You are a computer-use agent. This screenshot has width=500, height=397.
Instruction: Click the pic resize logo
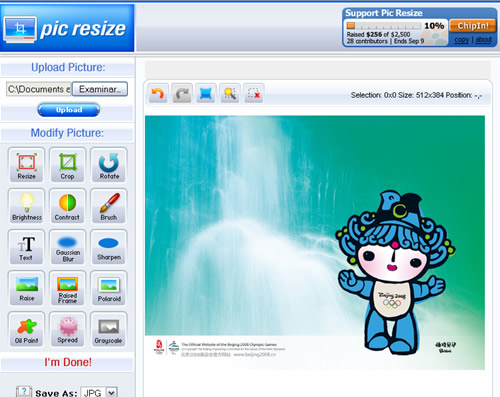pyautogui.click(x=67, y=28)
